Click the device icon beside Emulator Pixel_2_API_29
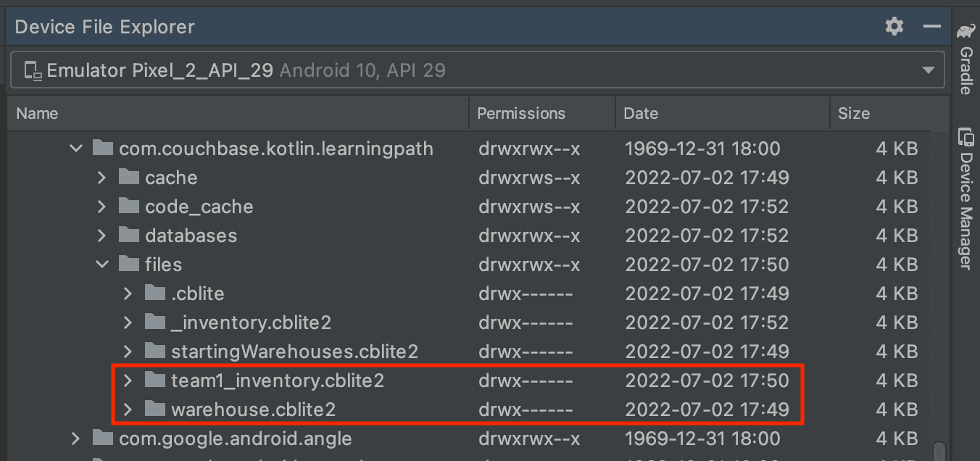The height and width of the screenshot is (461, 980). [33, 70]
